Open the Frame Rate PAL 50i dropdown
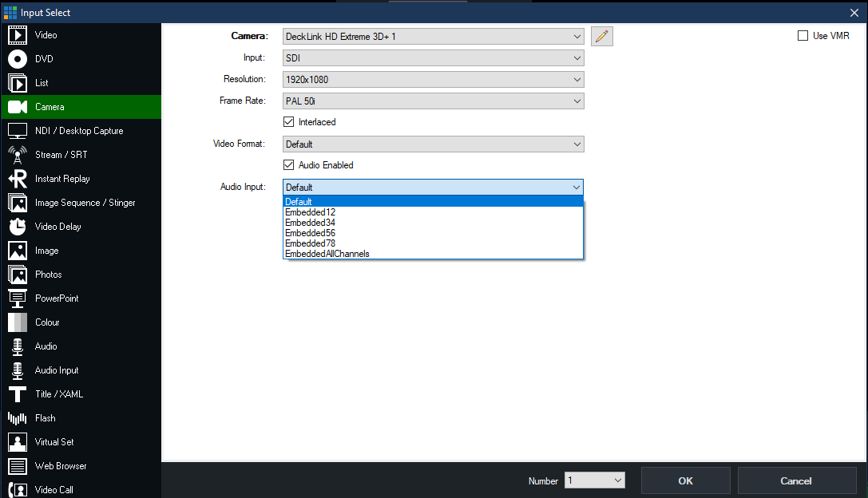868x498 pixels. 434,101
